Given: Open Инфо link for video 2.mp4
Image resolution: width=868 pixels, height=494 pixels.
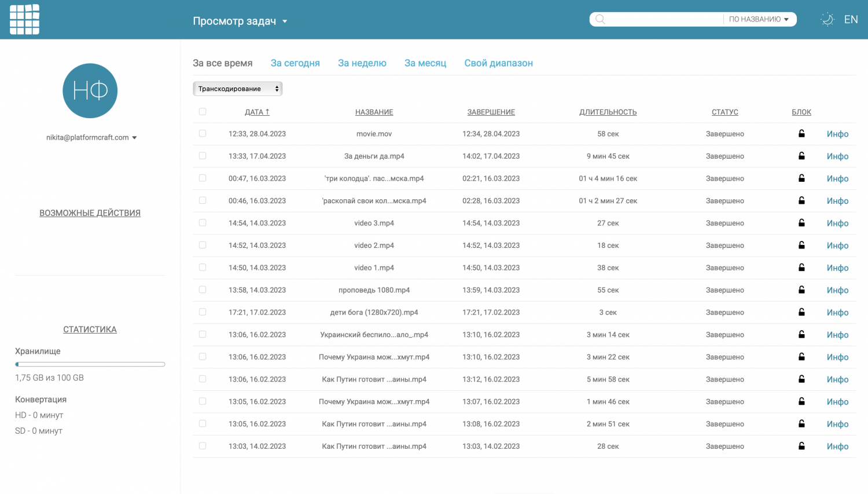Looking at the screenshot, I should (x=837, y=246).
